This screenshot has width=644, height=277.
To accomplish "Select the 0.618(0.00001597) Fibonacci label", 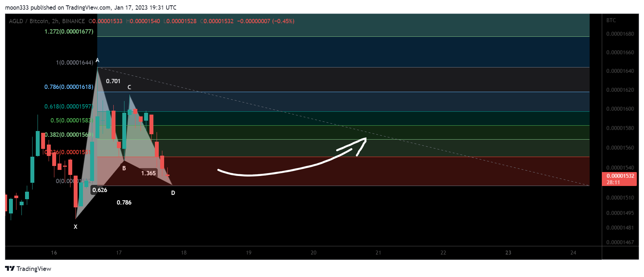I will 69,106.
